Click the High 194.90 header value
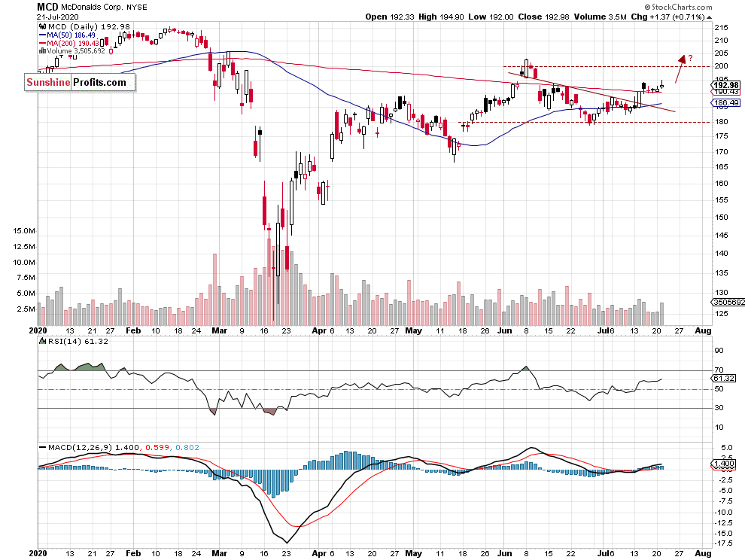The width and height of the screenshot is (745, 560). coord(441,17)
